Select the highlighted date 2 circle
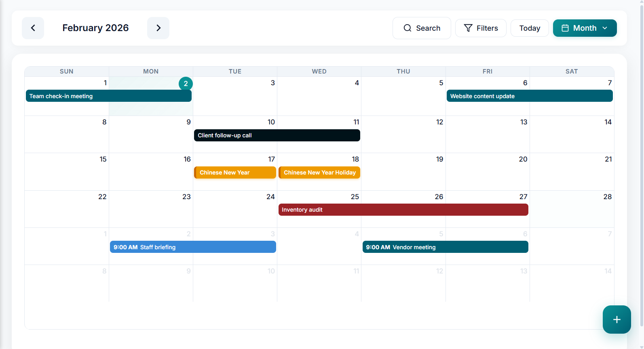Image resolution: width=644 pixels, height=349 pixels. pos(186,84)
